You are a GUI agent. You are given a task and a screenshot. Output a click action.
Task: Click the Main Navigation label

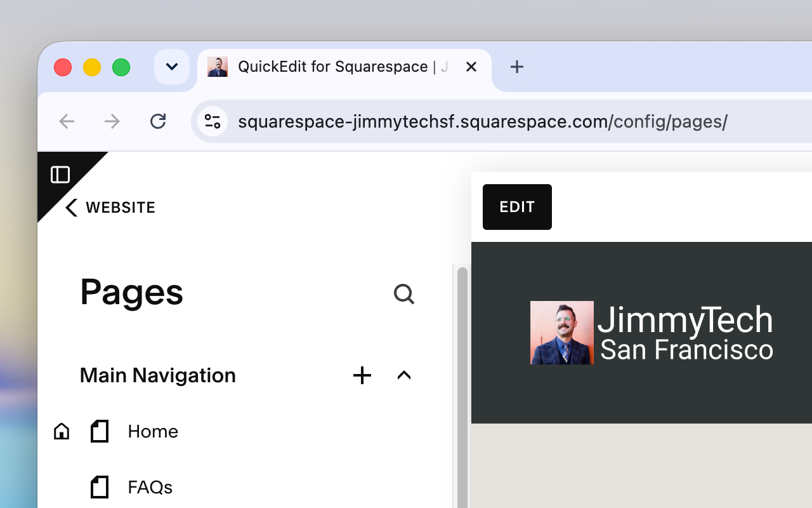click(158, 375)
